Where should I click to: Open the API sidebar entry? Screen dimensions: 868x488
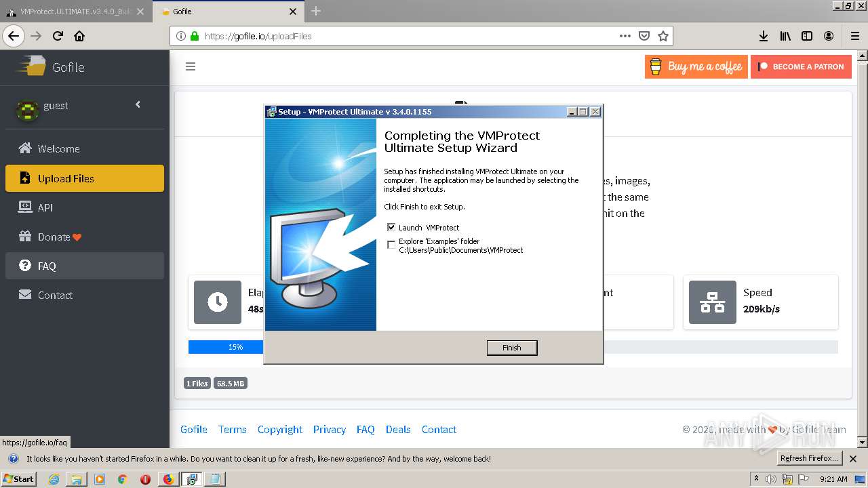point(85,207)
